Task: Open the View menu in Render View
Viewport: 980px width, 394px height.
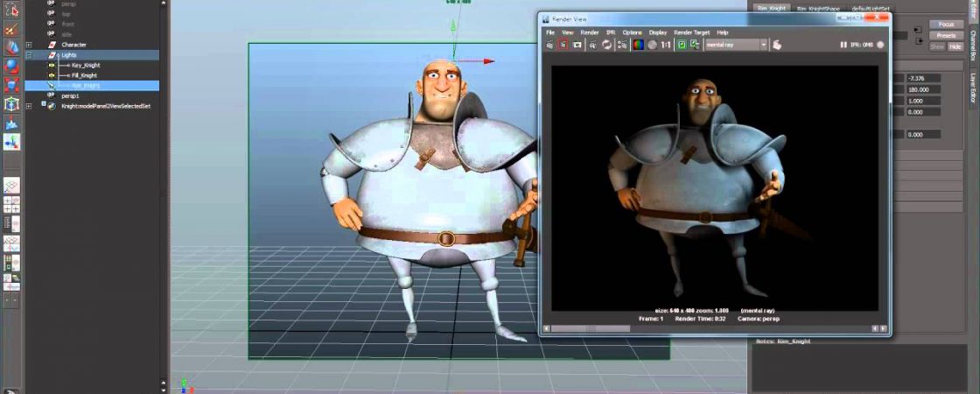Action: pos(568,32)
